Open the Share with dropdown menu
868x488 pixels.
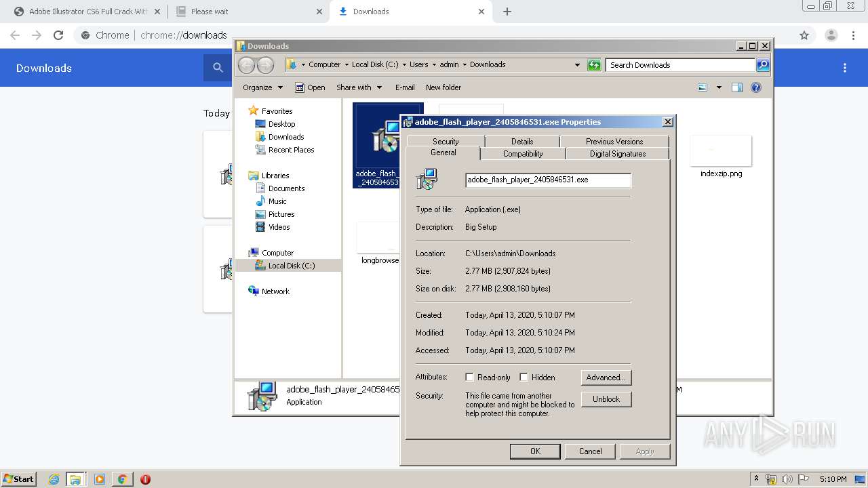pyautogui.click(x=359, y=87)
